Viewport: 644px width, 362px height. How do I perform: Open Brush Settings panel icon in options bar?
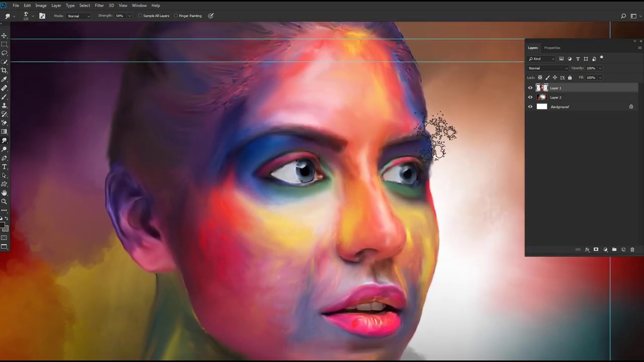[x=42, y=16]
